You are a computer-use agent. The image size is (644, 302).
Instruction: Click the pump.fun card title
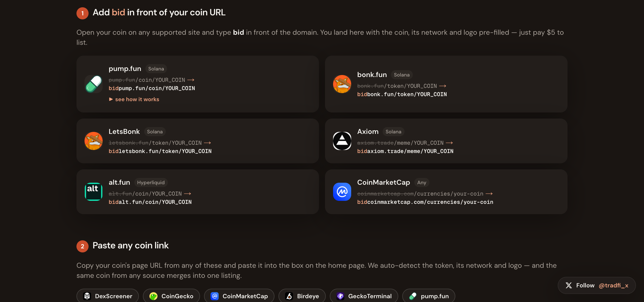pyautogui.click(x=125, y=69)
